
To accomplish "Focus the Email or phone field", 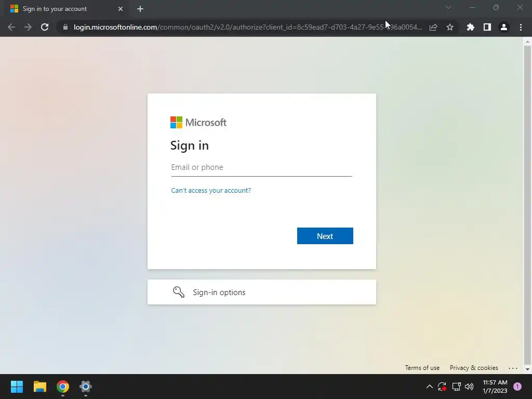I will (262, 168).
